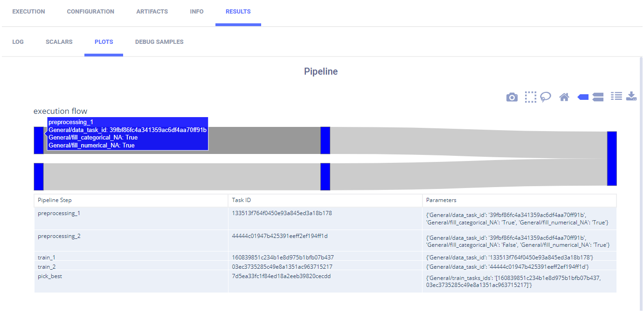The width and height of the screenshot is (644, 314).
Task: Activate the box select tool
Action: pyautogui.click(x=530, y=97)
